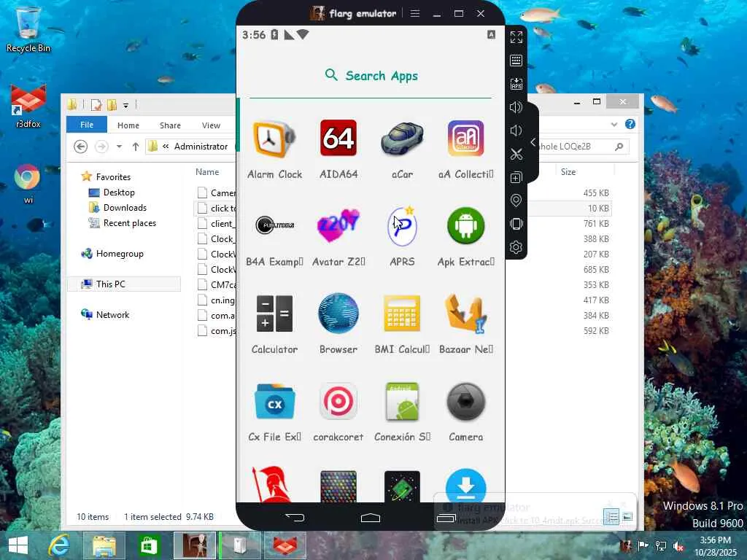Collapse the emulator sidebar with arrow
Viewport: 747px width, 560px height.
[x=533, y=142]
